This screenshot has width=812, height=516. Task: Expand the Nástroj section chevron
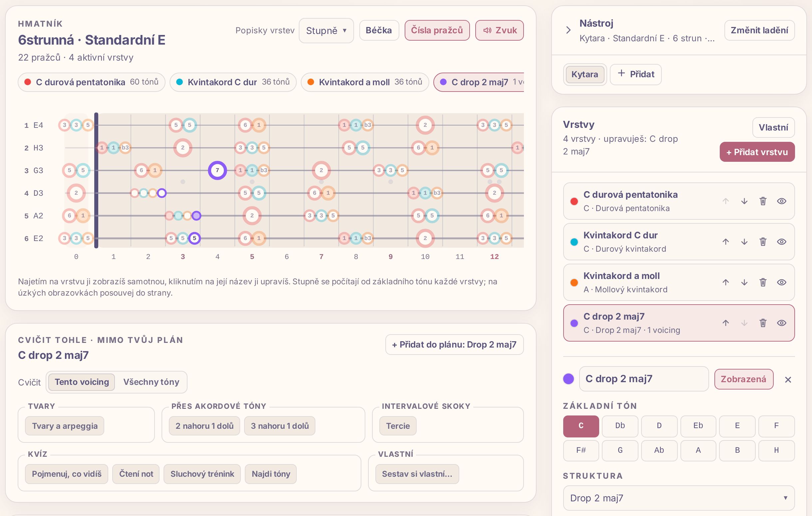(x=568, y=30)
